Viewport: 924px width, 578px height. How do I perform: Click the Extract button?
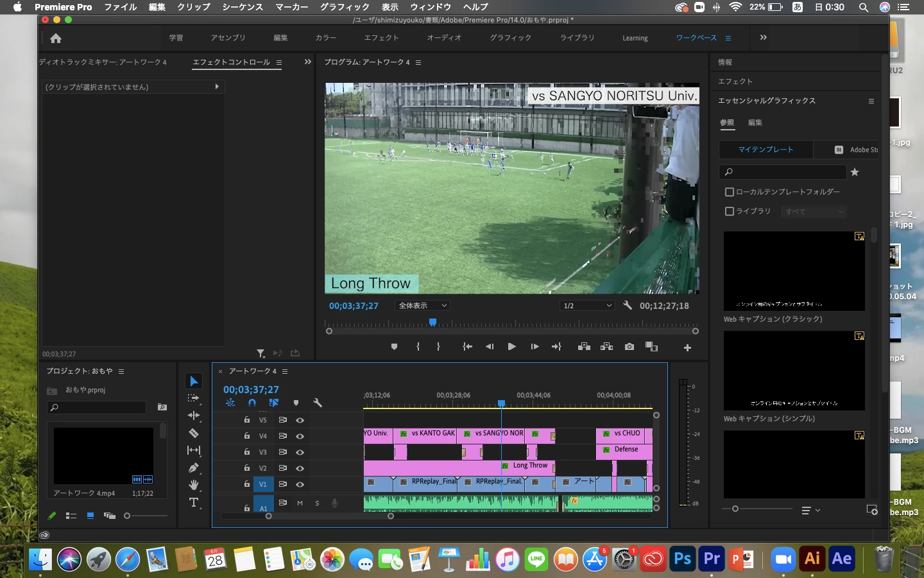pyautogui.click(x=606, y=347)
